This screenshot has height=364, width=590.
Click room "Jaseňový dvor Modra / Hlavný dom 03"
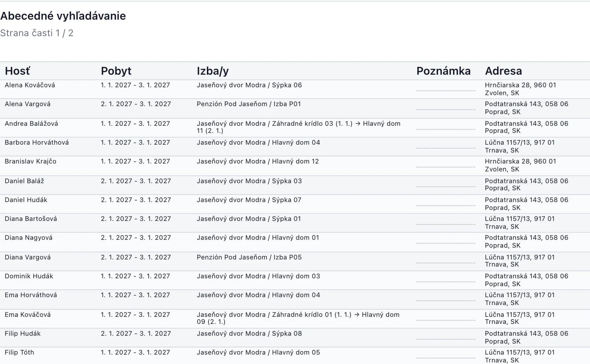[x=258, y=276]
